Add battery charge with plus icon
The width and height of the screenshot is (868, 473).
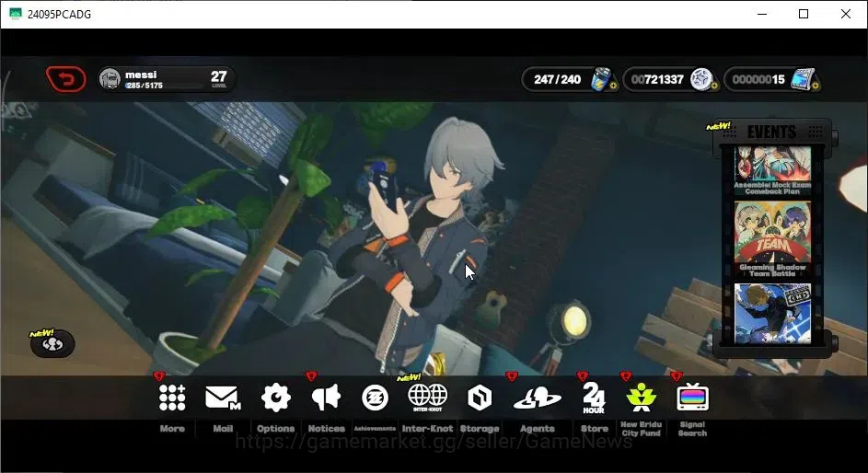click(x=613, y=86)
